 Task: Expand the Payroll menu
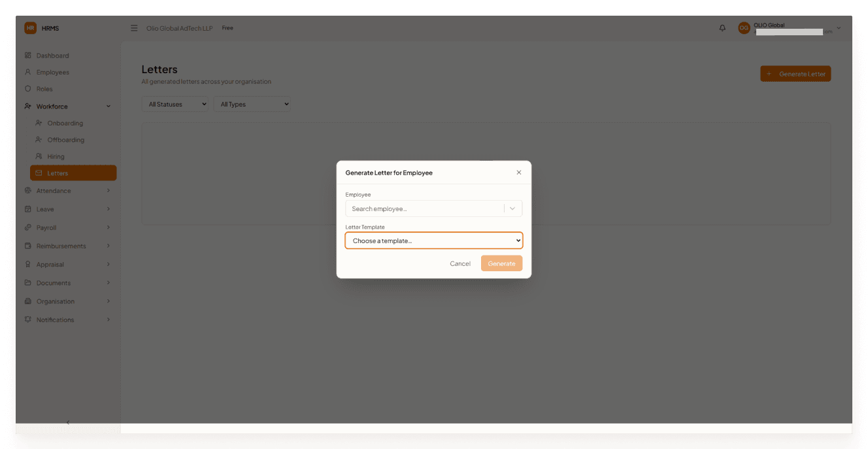69,227
